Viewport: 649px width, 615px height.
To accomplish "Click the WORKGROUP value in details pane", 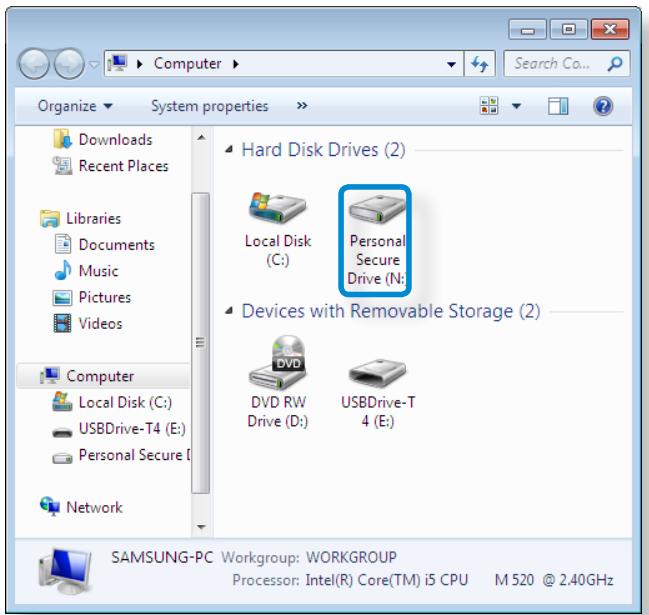I will (351, 557).
